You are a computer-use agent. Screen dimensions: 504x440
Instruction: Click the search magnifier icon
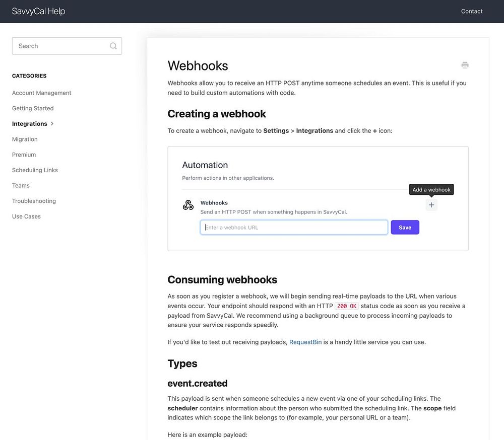pos(113,46)
